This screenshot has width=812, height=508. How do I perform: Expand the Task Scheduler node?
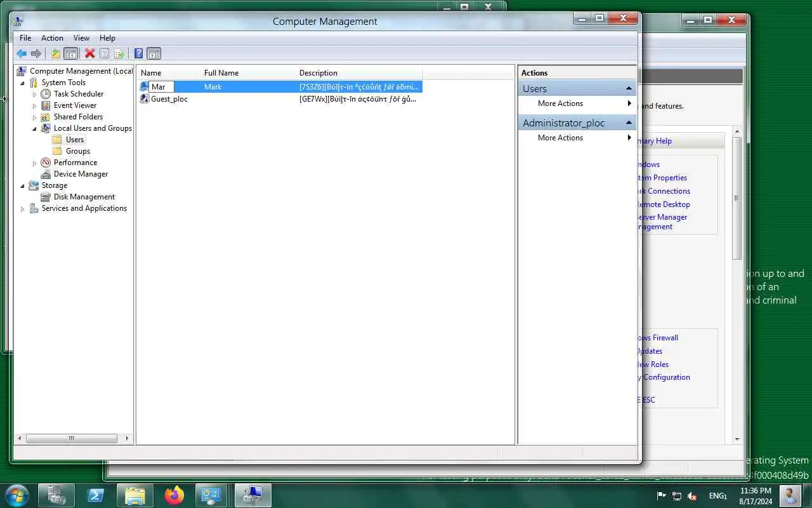coord(35,94)
